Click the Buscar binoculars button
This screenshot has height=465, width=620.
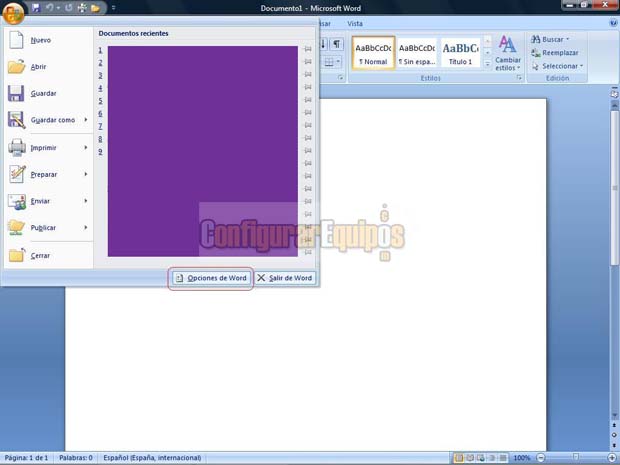[550, 39]
